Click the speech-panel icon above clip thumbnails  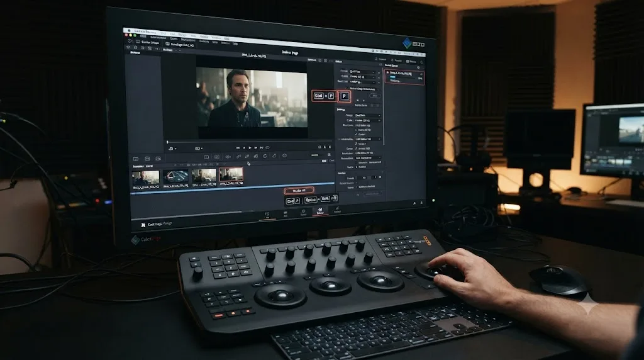(x=136, y=159)
